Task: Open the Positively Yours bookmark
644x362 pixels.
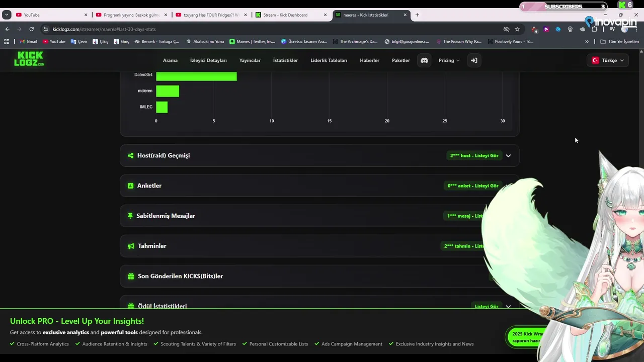Action: click(x=510, y=42)
